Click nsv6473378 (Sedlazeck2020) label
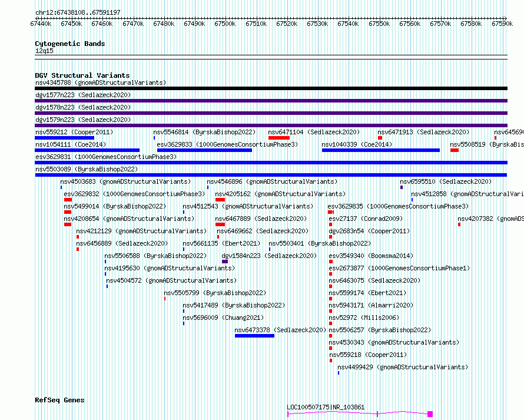This screenshot has width=524, height=420. click(x=280, y=330)
